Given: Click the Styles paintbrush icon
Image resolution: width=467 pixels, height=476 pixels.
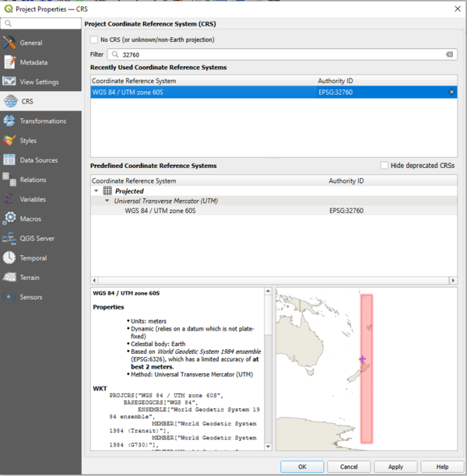Looking at the screenshot, I should coord(9,141).
